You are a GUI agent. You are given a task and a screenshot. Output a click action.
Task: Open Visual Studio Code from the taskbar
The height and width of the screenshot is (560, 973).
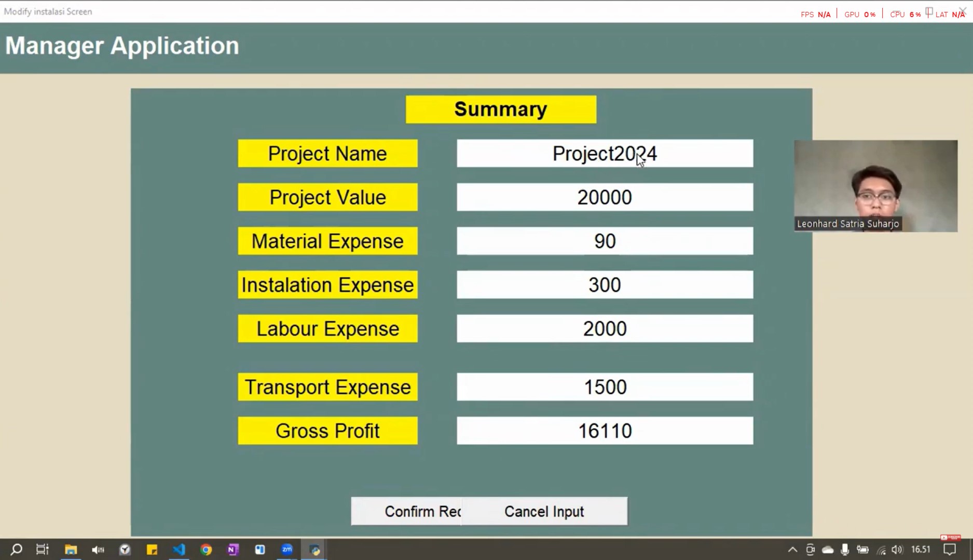[x=179, y=549]
